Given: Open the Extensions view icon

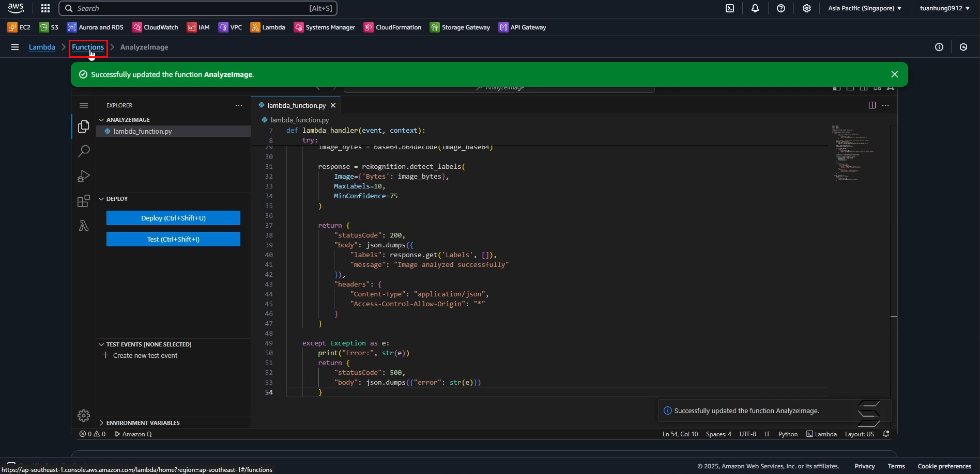Looking at the screenshot, I should (x=84, y=201).
